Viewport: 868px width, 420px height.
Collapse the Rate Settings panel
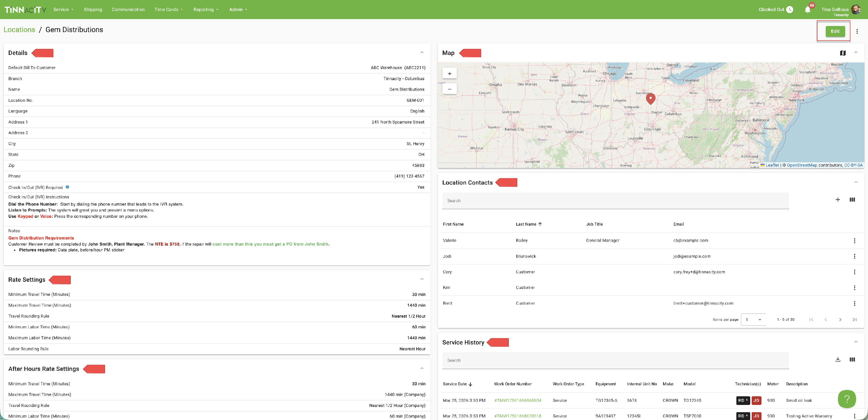pos(422,279)
